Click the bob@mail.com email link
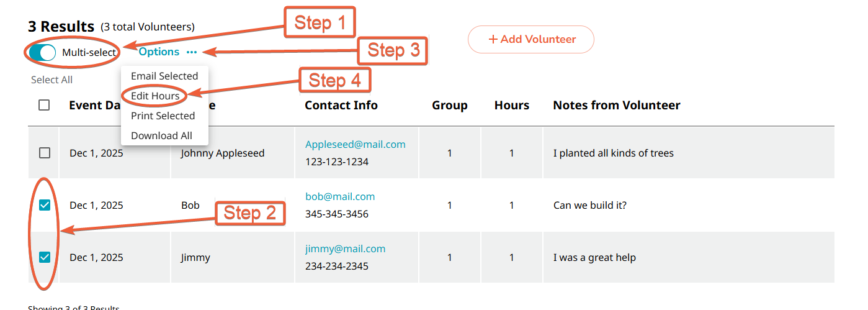This screenshot has height=310, width=868. [x=340, y=196]
